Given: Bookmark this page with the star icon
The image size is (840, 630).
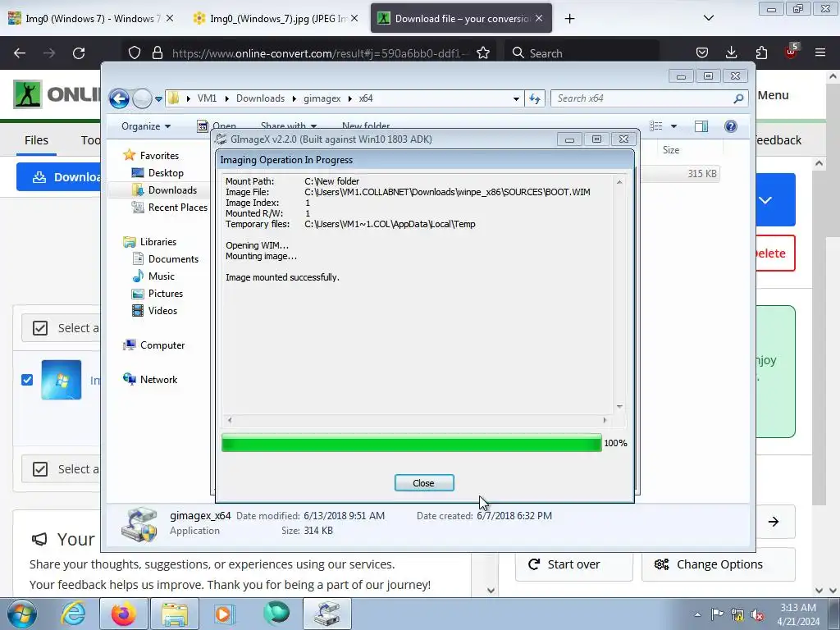Looking at the screenshot, I should click(x=482, y=52).
